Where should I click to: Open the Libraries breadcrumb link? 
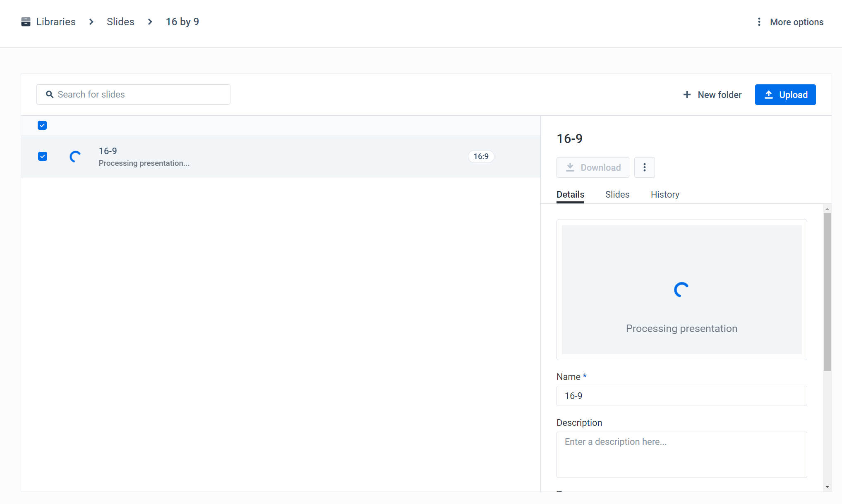click(x=56, y=22)
